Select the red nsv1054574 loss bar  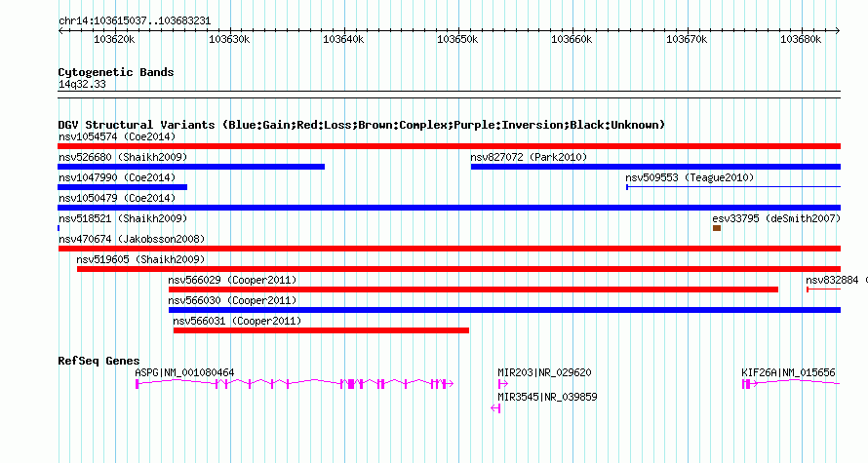point(449,146)
